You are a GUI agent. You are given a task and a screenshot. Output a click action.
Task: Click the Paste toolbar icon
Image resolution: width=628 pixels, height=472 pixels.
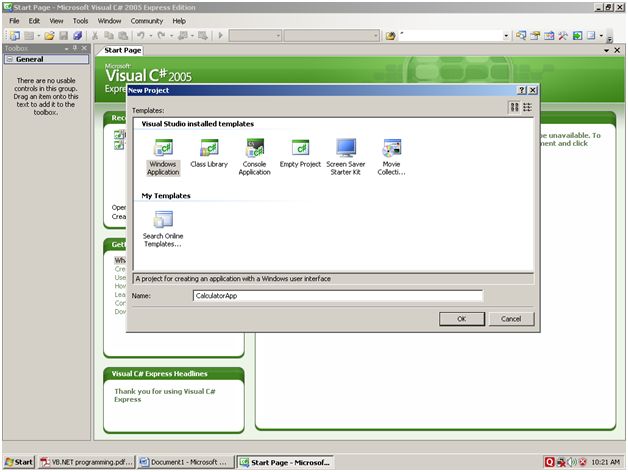[123, 36]
